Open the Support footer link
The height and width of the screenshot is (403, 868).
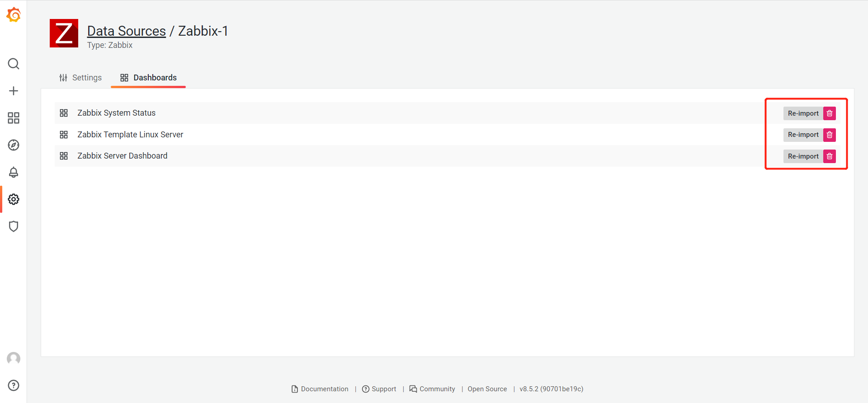379,389
